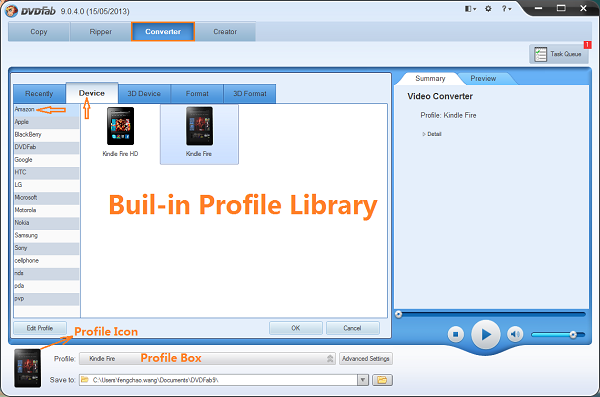
Task: Click the red Task Queue count badge
Action: click(587, 45)
